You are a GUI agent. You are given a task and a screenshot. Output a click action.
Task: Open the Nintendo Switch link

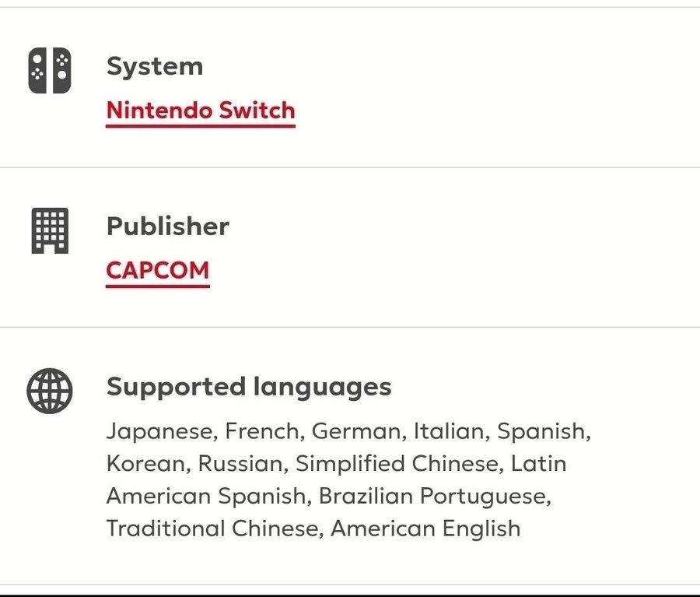(x=201, y=111)
